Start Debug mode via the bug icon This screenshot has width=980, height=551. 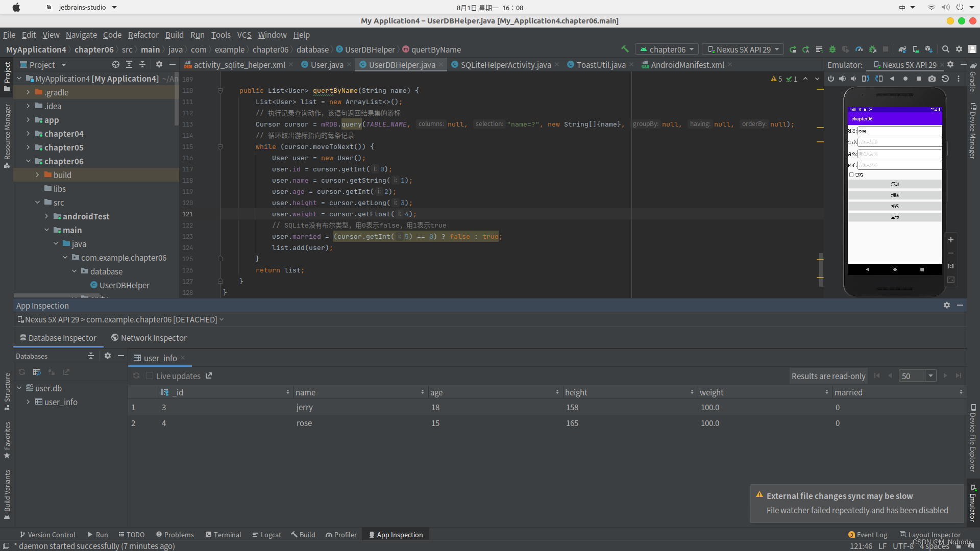(832, 49)
